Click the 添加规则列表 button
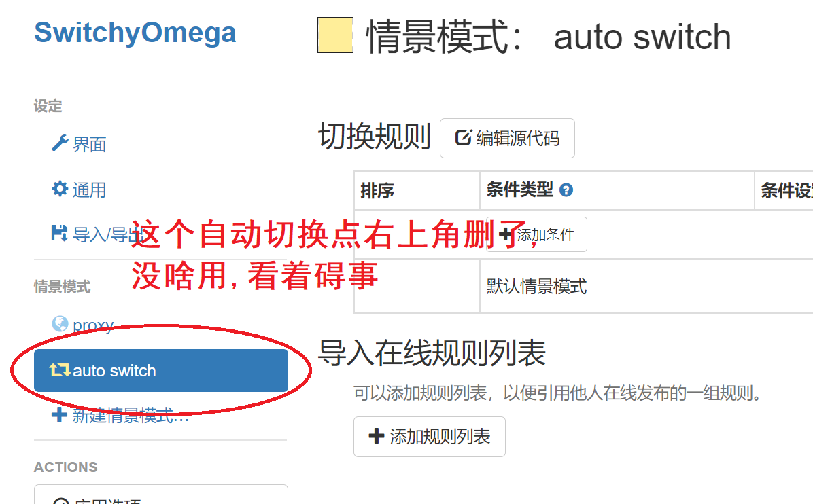Image resolution: width=813 pixels, height=504 pixels. coord(430,437)
